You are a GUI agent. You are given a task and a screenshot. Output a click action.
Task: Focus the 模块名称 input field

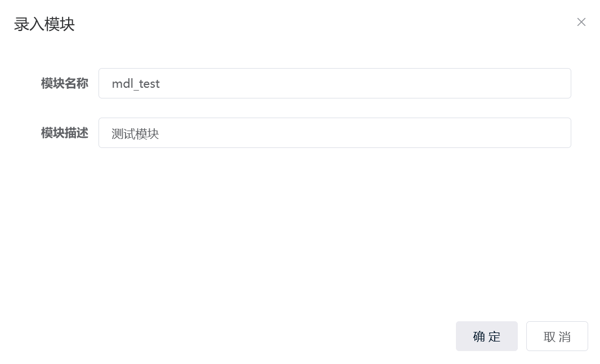(x=334, y=83)
